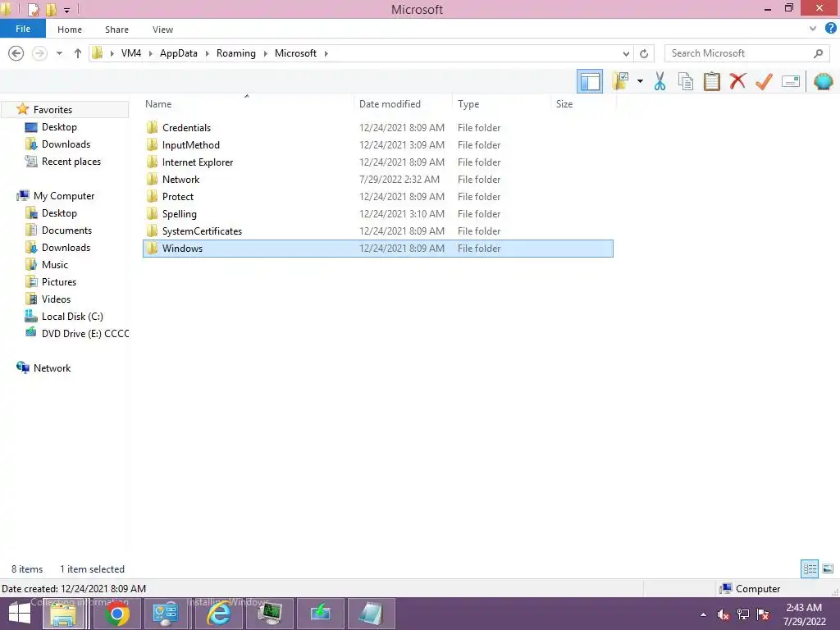Open the blue Help question mark
Screen dimensions: 840x630
point(831,29)
